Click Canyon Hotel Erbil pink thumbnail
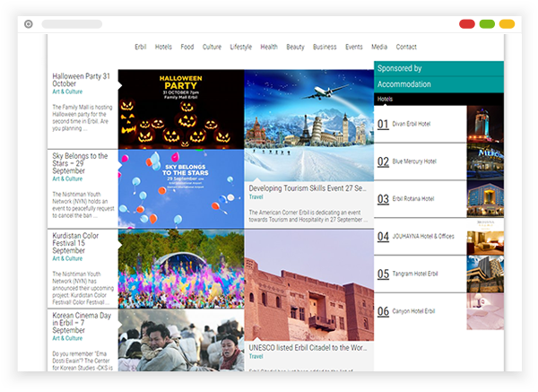538x392 pixels. (x=485, y=311)
